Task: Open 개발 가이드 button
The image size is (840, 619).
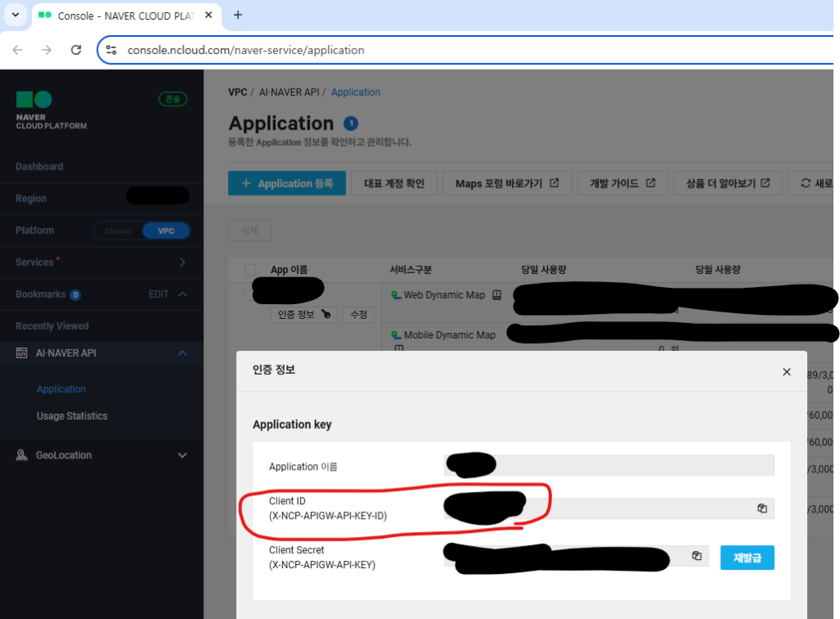Action: click(x=623, y=183)
